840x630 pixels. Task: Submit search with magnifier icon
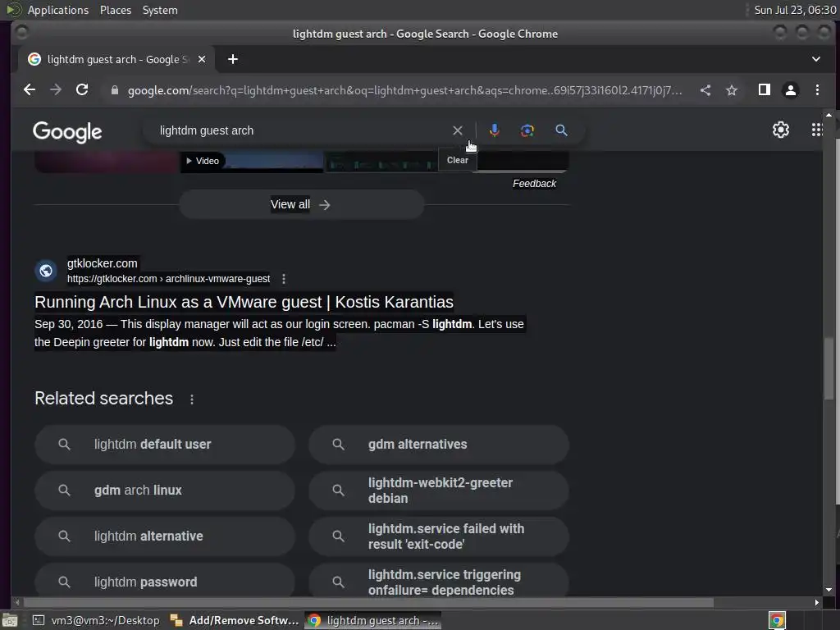tap(561, 130)
